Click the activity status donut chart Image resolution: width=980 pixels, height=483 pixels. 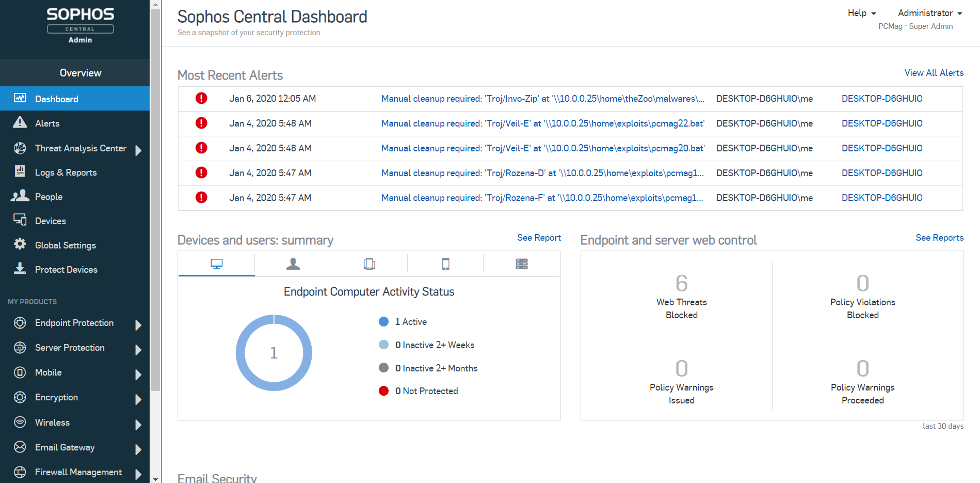pos(274,353)
